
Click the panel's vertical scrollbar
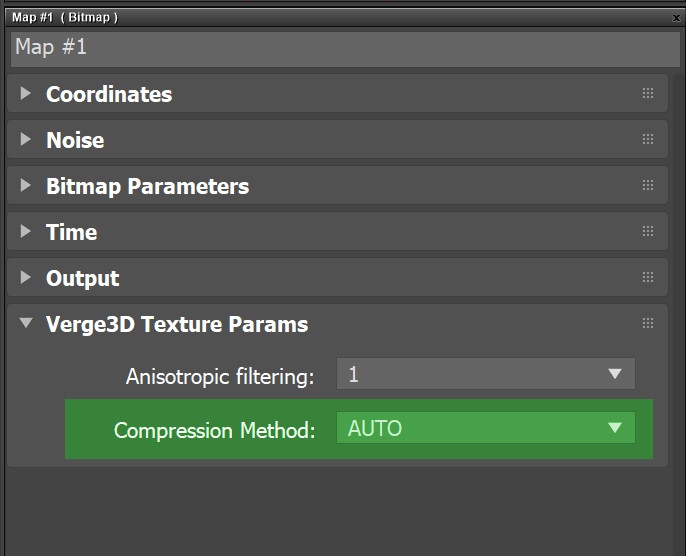[x=679, y=314]
